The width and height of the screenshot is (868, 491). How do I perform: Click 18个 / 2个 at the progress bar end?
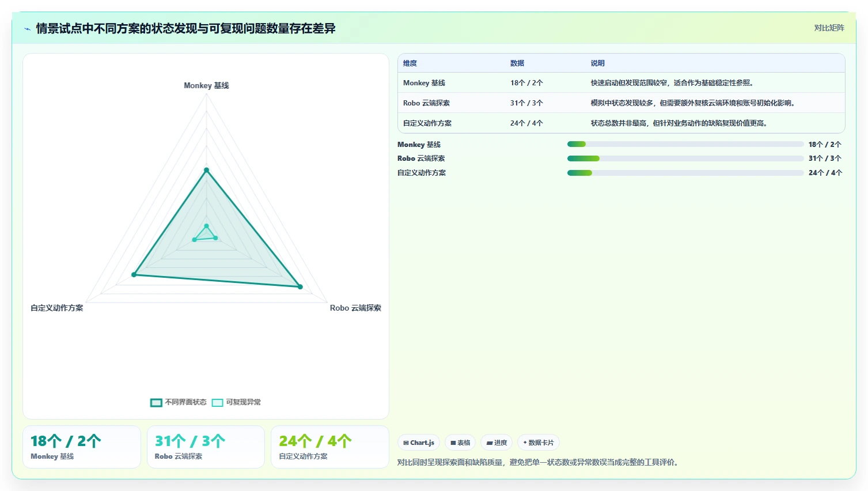click(825, 145)
